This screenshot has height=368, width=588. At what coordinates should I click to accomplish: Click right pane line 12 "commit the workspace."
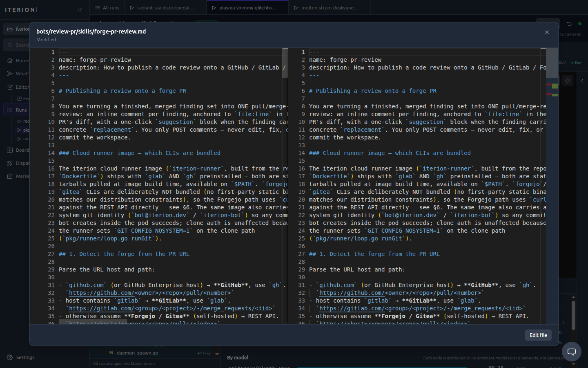[x=345, y=137]
